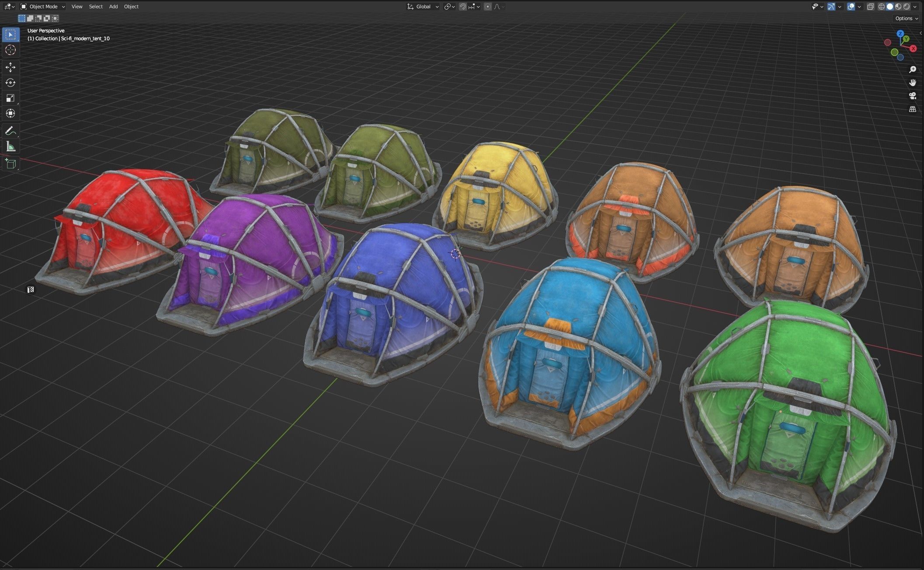
Task: Activate the Transform tool
Action: point(10,113)
